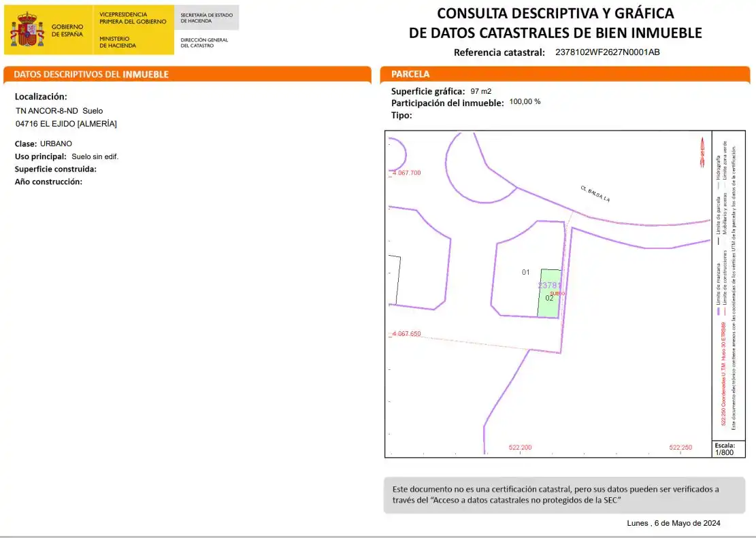Click the '522.250' bottom axis coordinate label
The height and width of the screenshot is (538, 756).
(680, 448)
